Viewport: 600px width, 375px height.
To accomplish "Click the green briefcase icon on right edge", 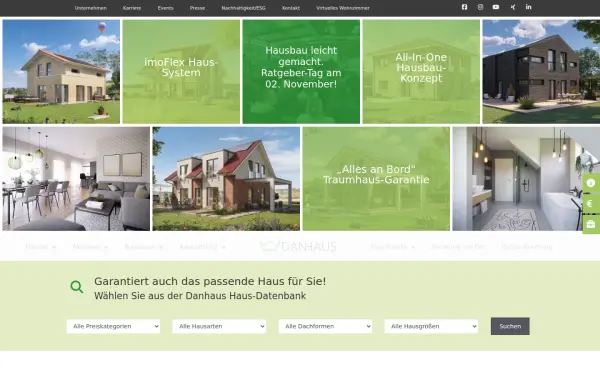I will 591,224.
